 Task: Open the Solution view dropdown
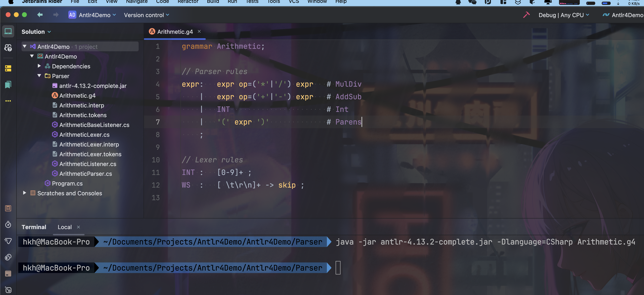pos(36,32)
